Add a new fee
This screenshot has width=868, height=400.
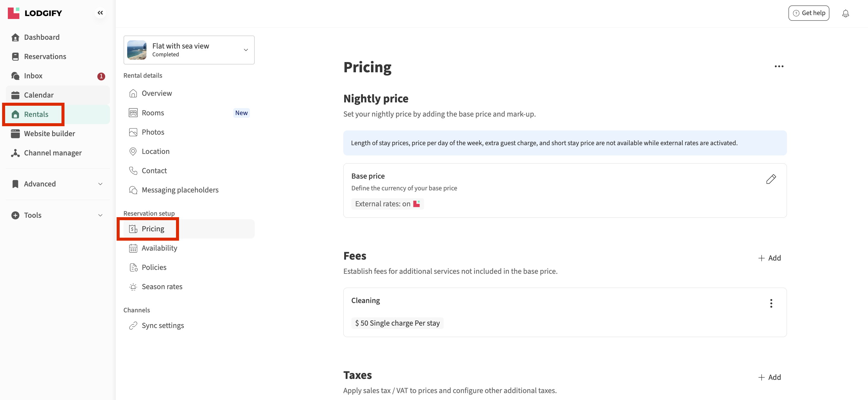click(769, 258)
